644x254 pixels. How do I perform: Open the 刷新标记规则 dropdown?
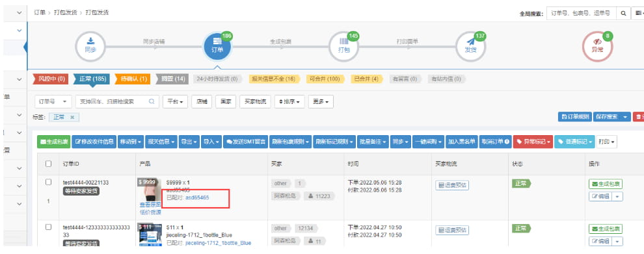(x=334, y=142)
